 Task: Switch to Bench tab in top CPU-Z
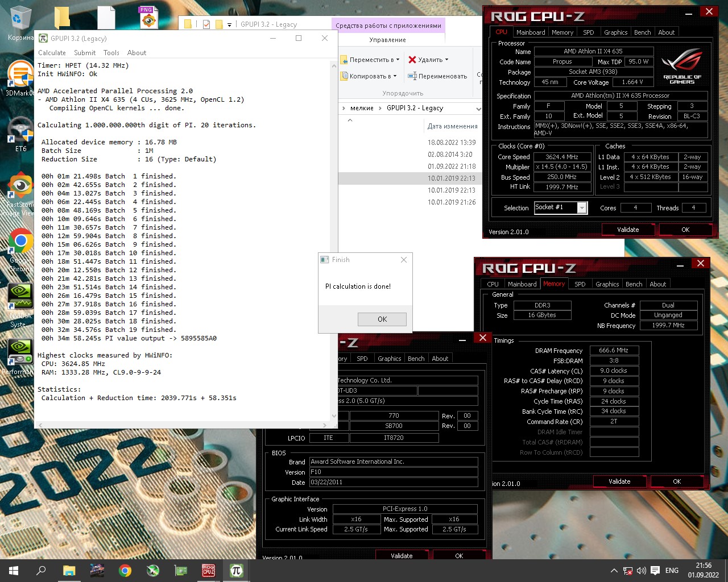click(x=642, y=32)
